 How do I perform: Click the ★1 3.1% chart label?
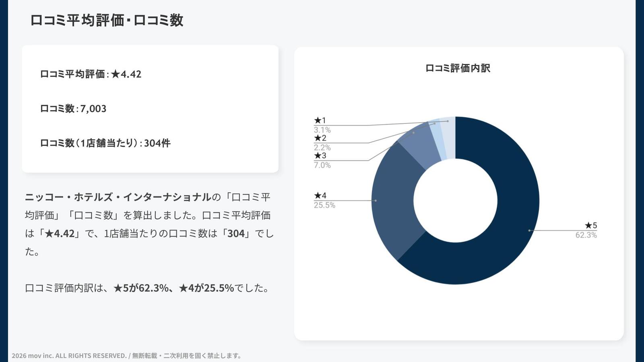coord(322,125)
